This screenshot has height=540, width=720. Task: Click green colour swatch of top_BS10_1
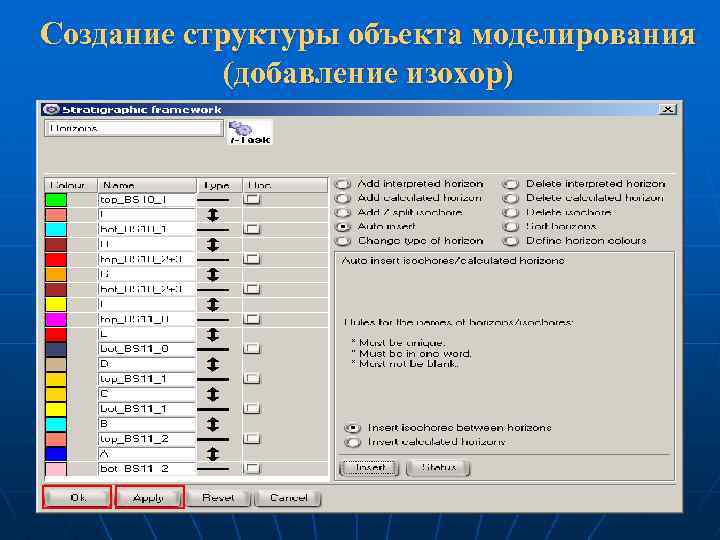56,200
